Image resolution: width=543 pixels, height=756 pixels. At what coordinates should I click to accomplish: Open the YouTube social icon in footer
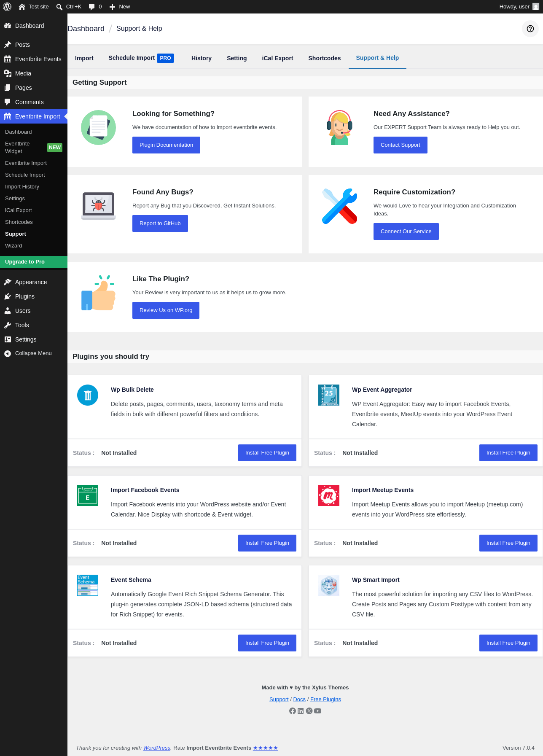point(318,711)
